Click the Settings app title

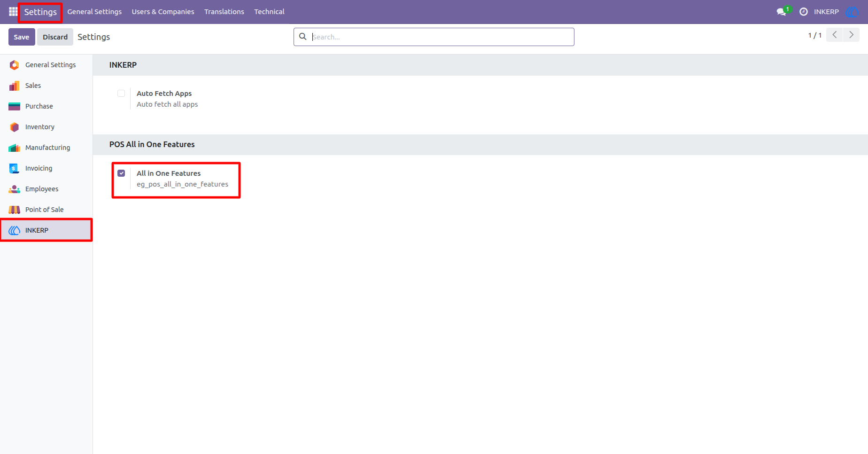(40, 12)
